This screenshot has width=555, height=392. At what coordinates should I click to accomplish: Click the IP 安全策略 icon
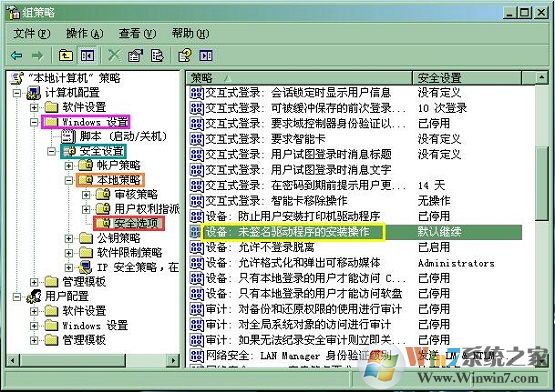coord(85,267)
